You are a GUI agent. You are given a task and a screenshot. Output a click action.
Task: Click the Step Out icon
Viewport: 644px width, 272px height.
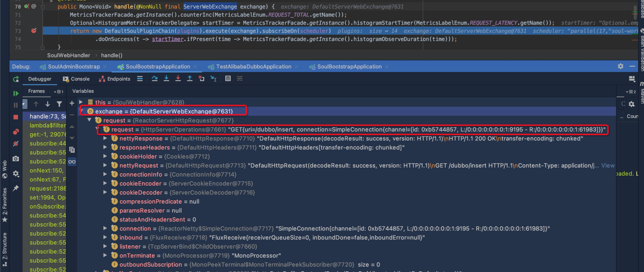(190, 79)
